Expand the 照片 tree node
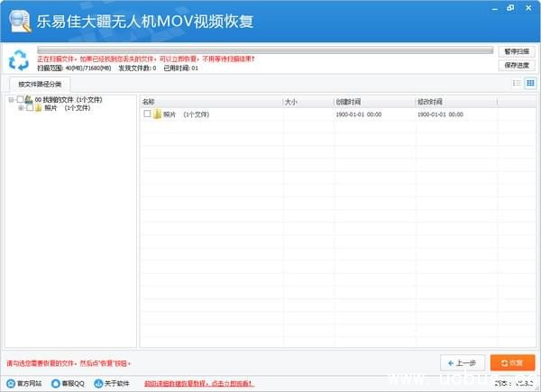Image resolution: width=541 pixels, height=392 pixels. [21, 107]
